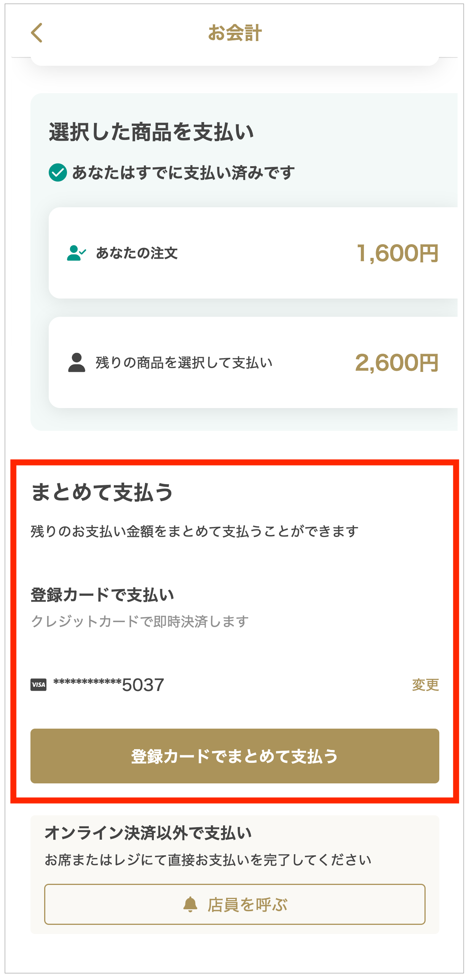Click the 店員を呼ぶ label text
The image size is (469, 980).
(x=247, y=905)
